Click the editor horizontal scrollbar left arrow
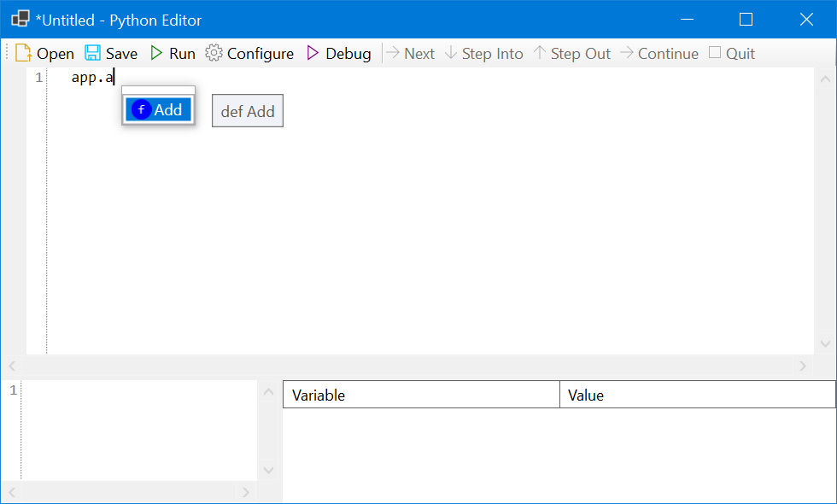Screen dimensions: 837x504 point(12,366)
